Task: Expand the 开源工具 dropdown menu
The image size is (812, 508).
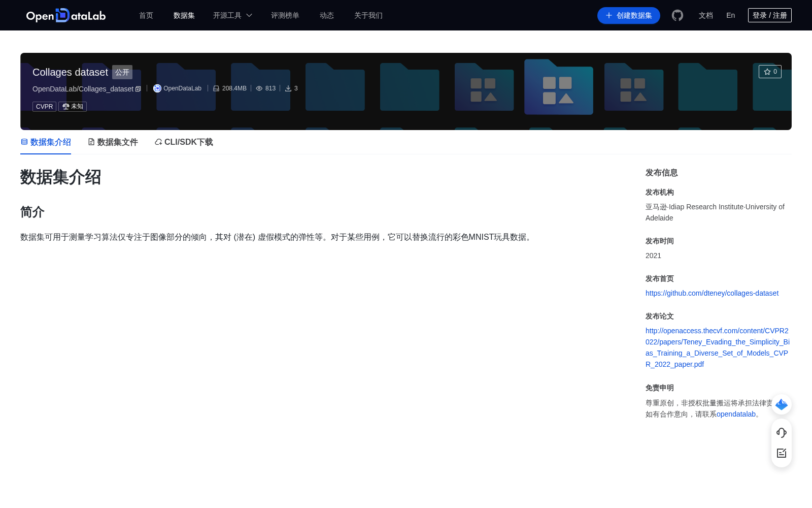Action: click(232, 15)
